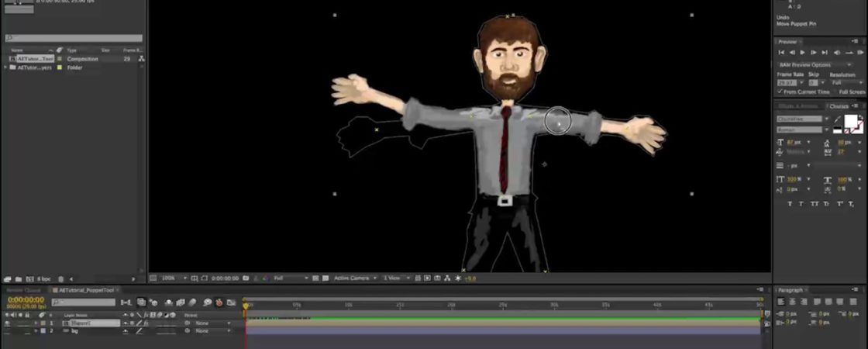Open Active Camera dropdown in viewer

coord(356,278)
